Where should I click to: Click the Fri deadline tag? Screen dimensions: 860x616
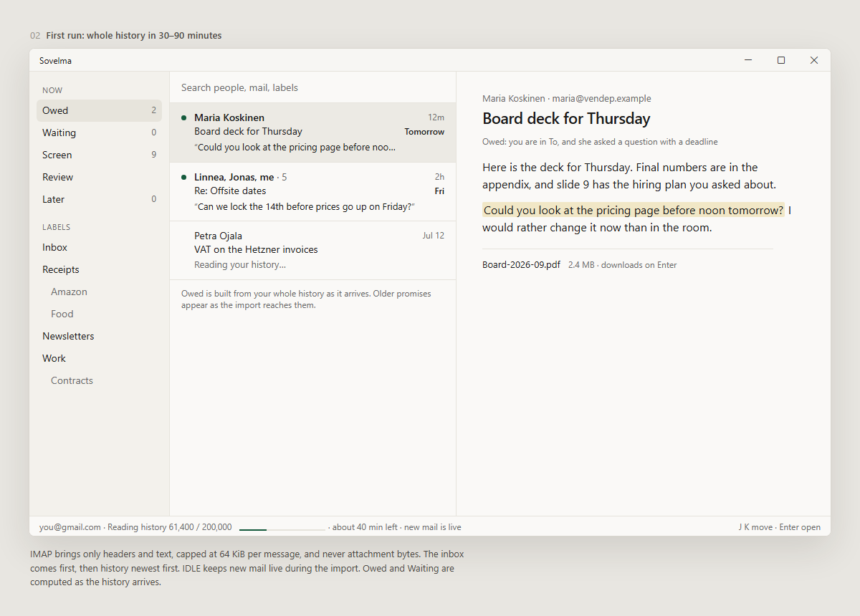pos(439,191)
